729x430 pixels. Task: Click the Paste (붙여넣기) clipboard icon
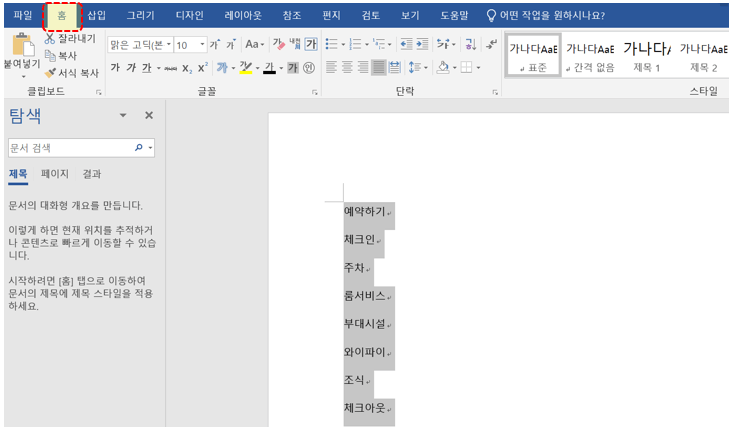[x=22, y=45]
